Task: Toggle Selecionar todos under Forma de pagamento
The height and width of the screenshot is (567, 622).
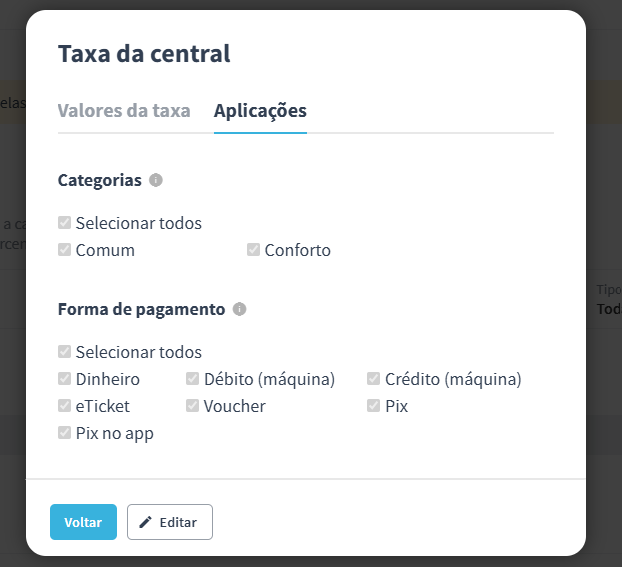Action: (x=64, y=352)
